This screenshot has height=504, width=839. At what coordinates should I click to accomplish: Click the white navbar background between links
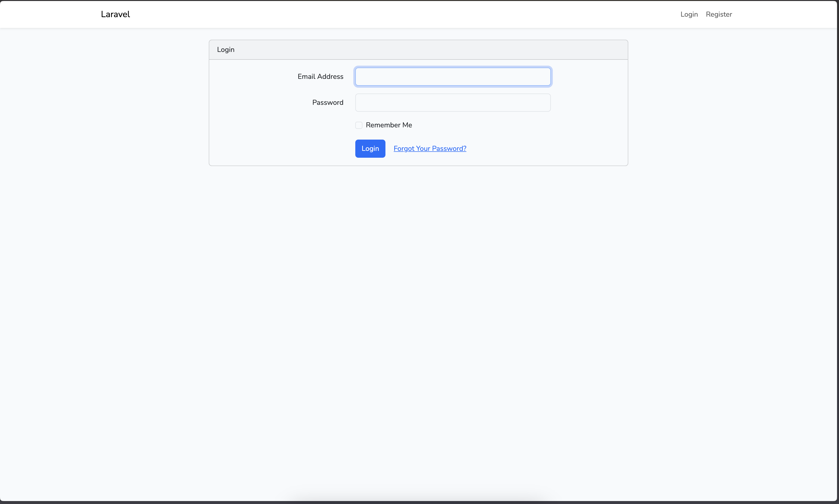point(408,14)
